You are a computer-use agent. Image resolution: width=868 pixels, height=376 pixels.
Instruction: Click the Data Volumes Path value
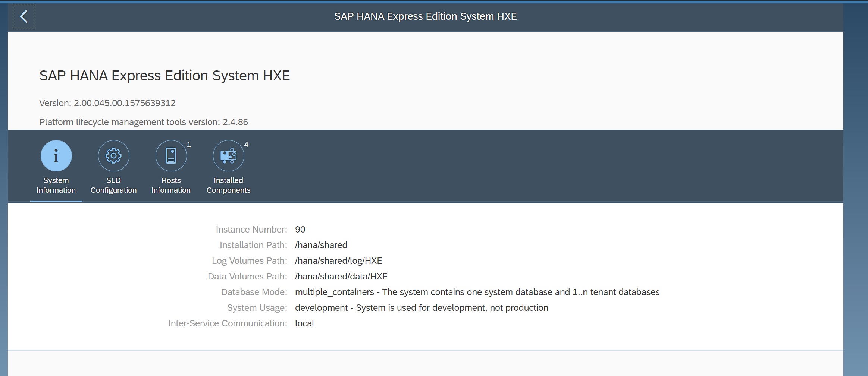(x=341, y=277)
